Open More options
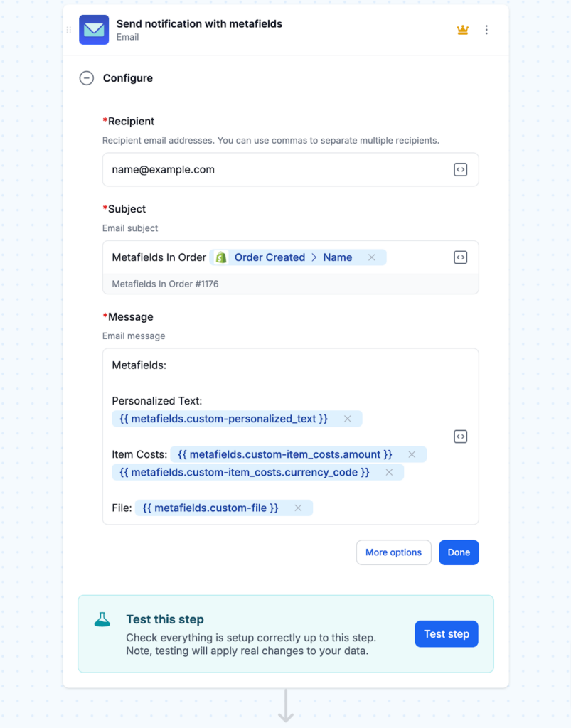 click(x=393, y=552)
